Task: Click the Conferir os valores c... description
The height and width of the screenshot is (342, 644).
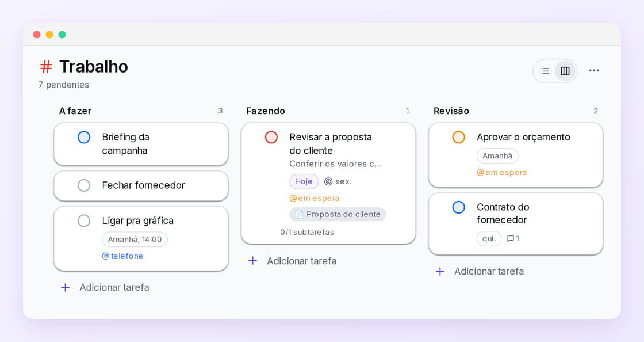Action: point(336,164)
